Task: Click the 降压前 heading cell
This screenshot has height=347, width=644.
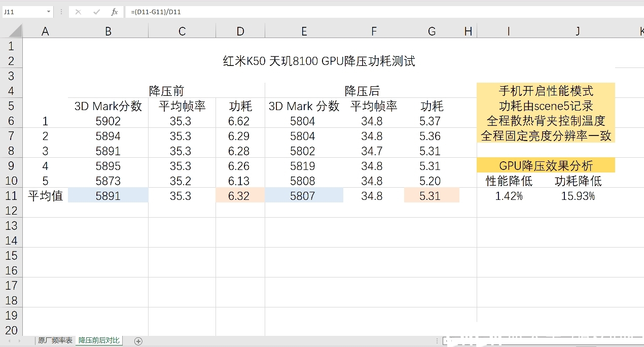Action: (166, 91)
